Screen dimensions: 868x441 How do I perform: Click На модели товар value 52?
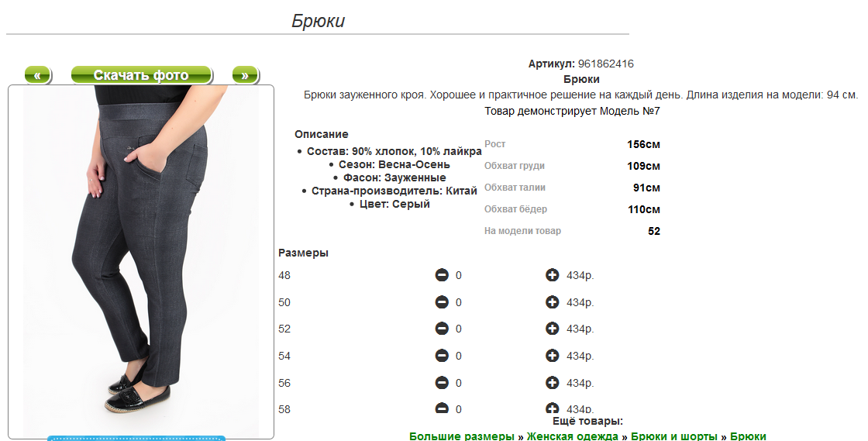654,231
